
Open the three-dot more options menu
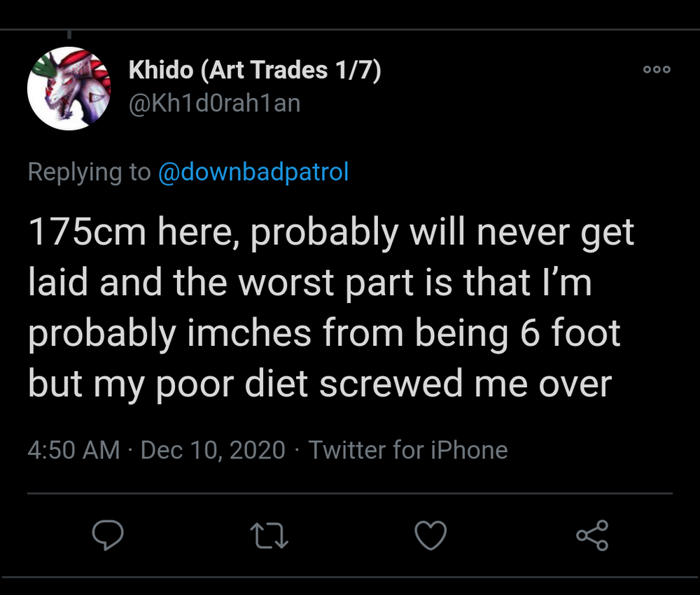657,69
